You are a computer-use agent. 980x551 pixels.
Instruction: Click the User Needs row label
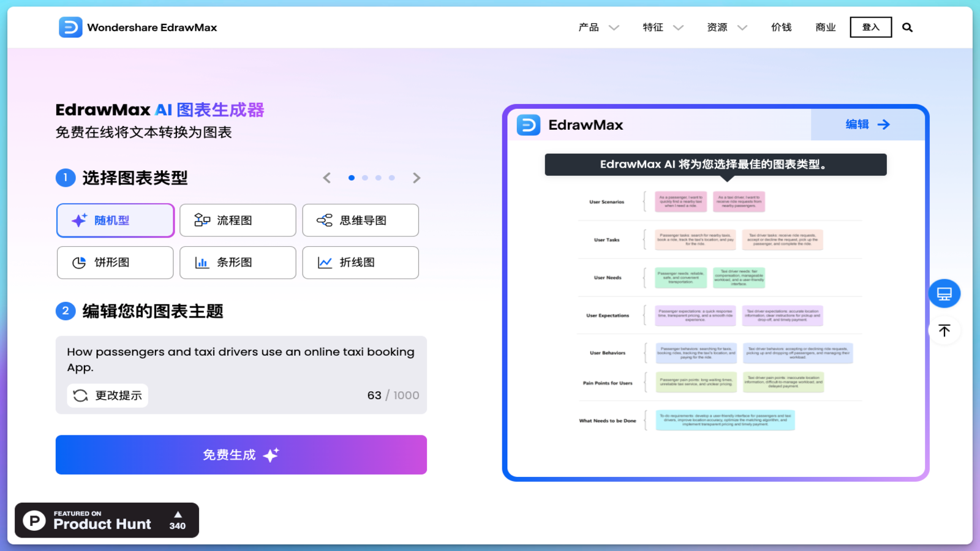pyautogui.click(x=608, y=278)
